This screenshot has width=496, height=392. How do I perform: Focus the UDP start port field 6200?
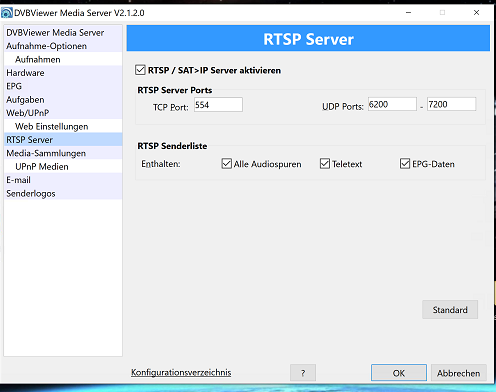[x=392, y=104]
